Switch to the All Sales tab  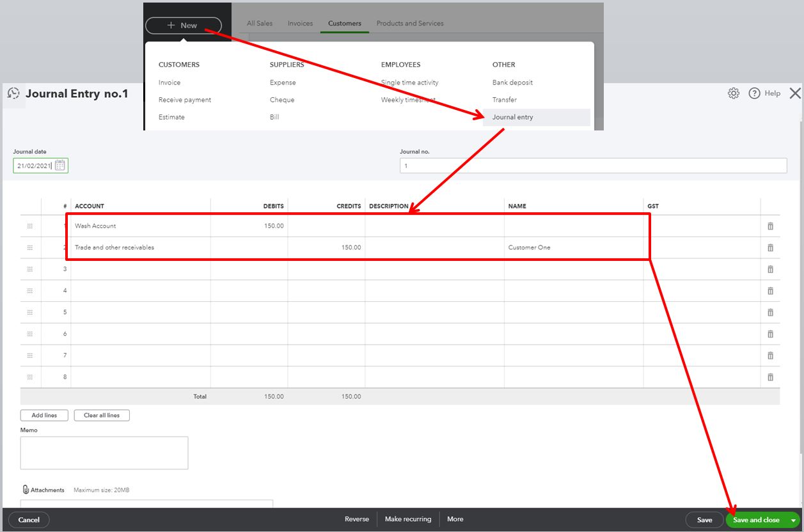(x=260, y=23)
